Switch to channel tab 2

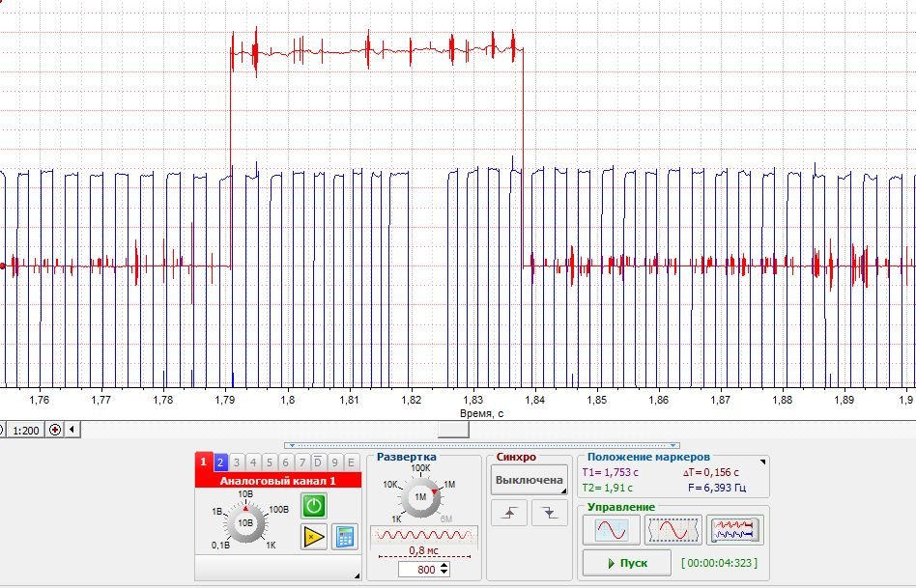220,462
